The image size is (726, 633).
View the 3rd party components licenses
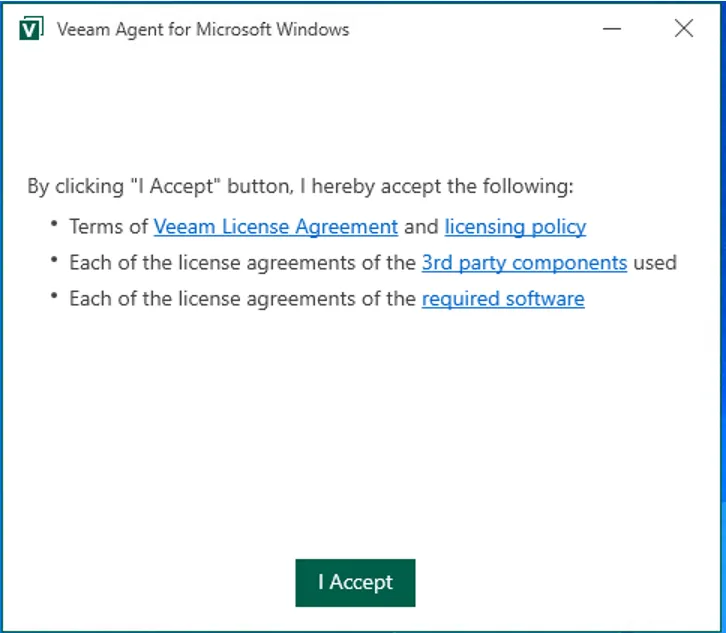[524, 263]
